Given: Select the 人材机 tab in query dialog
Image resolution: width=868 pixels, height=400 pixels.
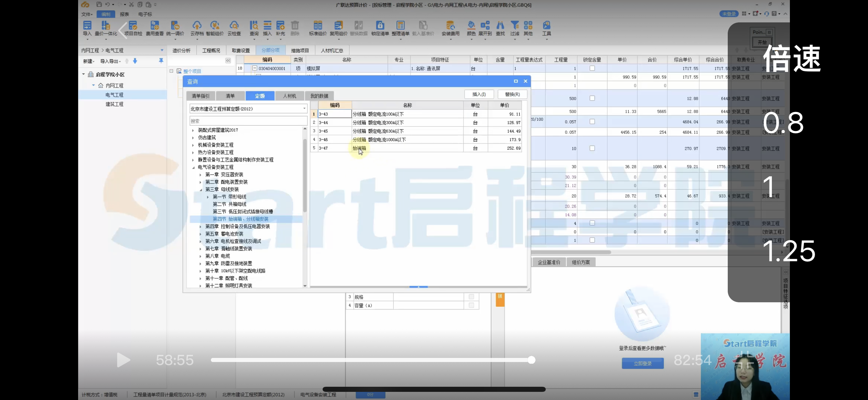Looking at the screenshot, I should [x=290, y=96].
